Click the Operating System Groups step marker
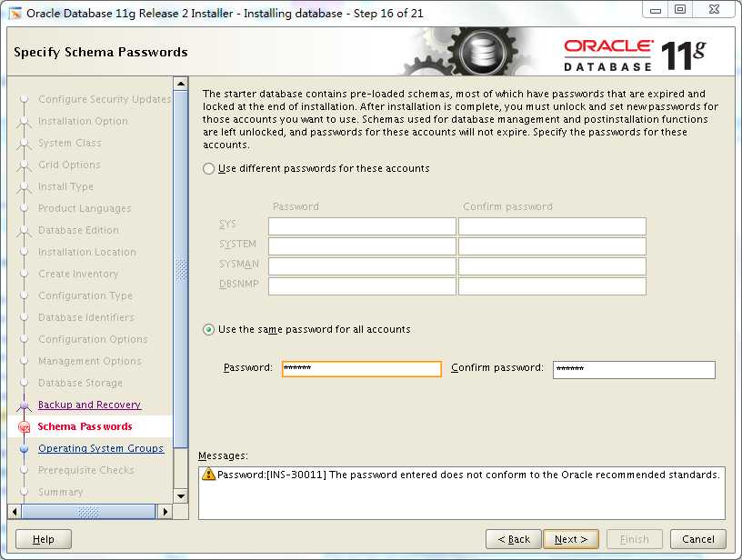 pyautogui.click(x=24, y=449)
